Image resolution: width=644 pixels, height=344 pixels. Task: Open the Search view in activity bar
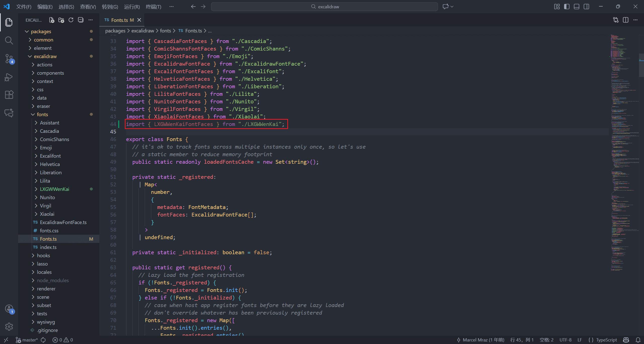coord(9,40)
